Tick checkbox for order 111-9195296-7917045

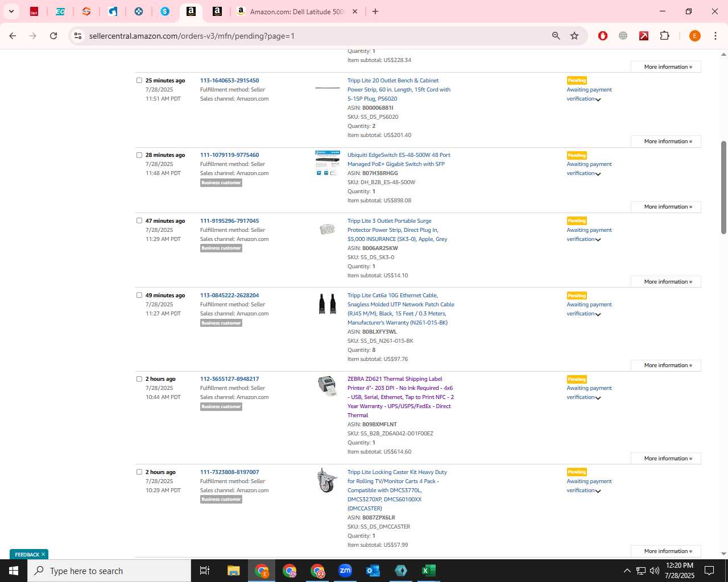139,221
